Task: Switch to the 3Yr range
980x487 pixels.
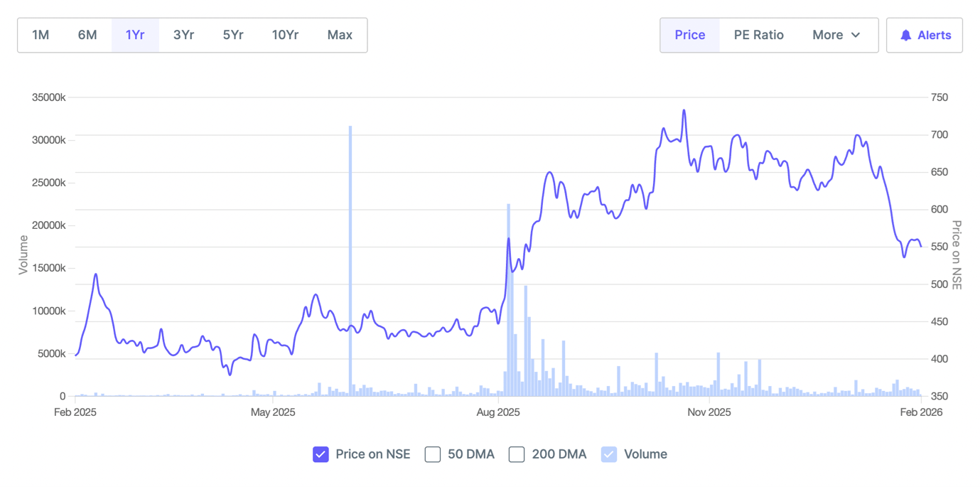Action: click(183, 35)
